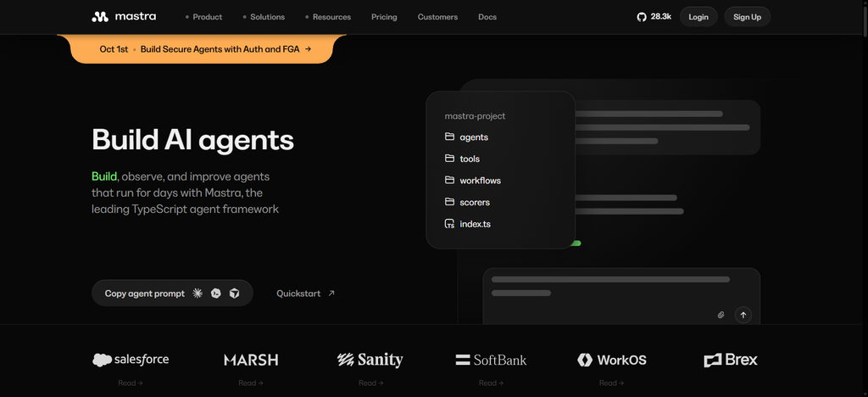Click Copy agent prompt button
This screenshot has height=397, width=868.
pyautogui.click(x=172, y=294)
